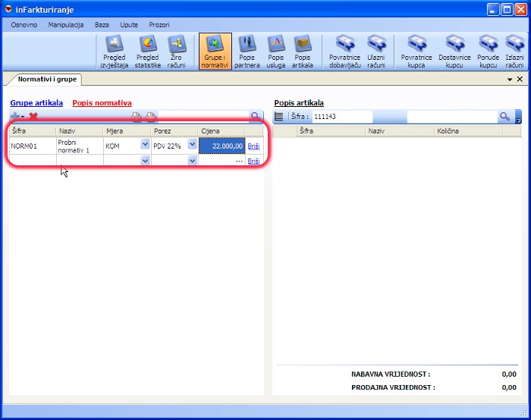Screen dimensions: 531x420
Task: Select the 22.000,00 price cell
Action: click(x=222, y=146)
